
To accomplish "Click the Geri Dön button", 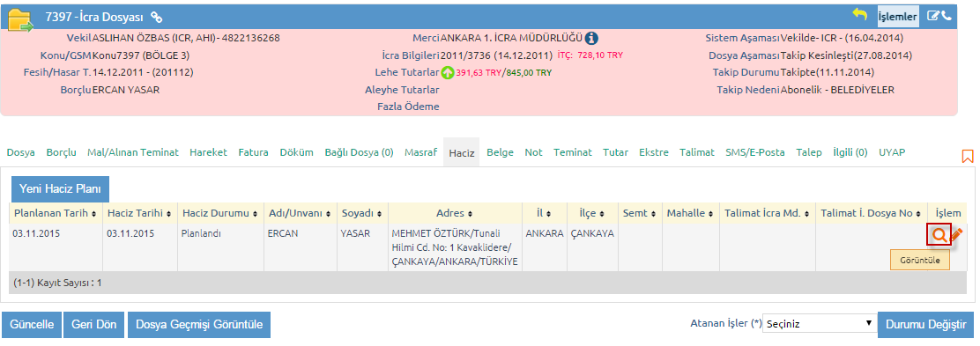I will [x=93, y=325].
